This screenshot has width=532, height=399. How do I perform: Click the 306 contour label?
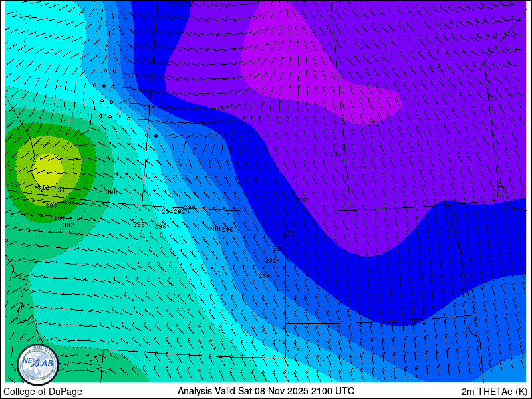(70, 203)
